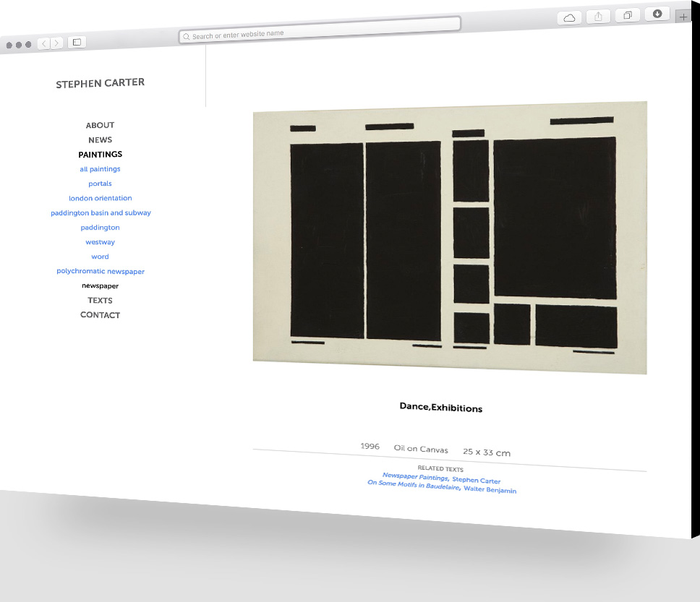Screen dimensions: 700x602
Task: View the 'all paintings' link
Action: pos(100,169)
